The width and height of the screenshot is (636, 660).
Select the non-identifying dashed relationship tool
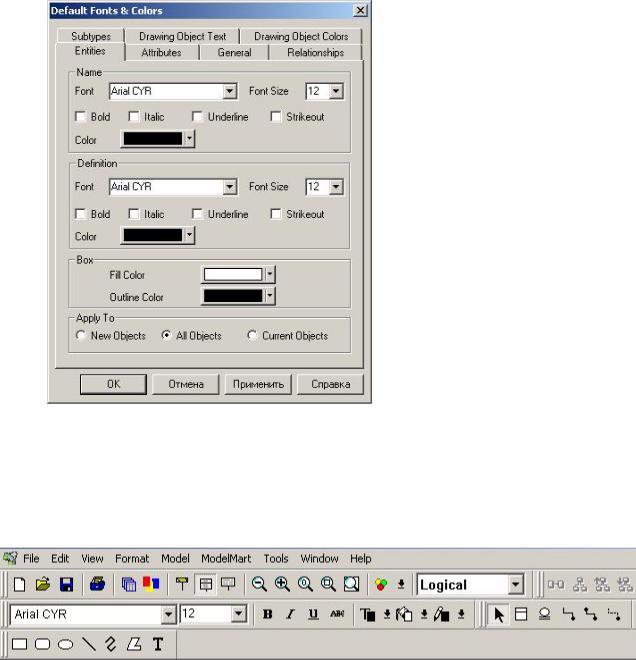point(614,615)
